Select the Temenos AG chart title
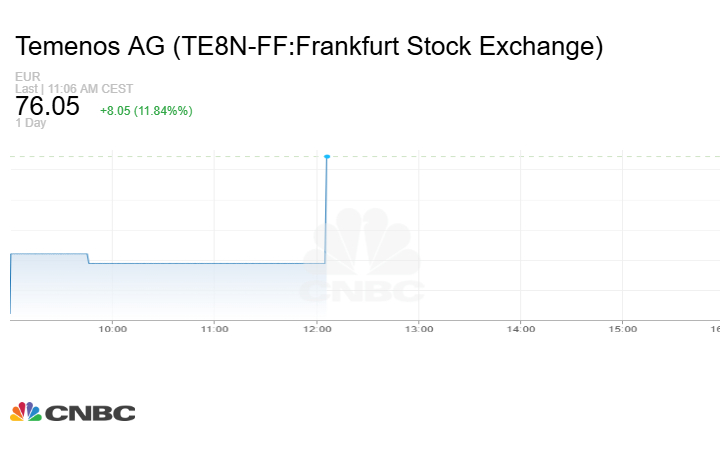720x450 pixels. (x=309, y=47)
